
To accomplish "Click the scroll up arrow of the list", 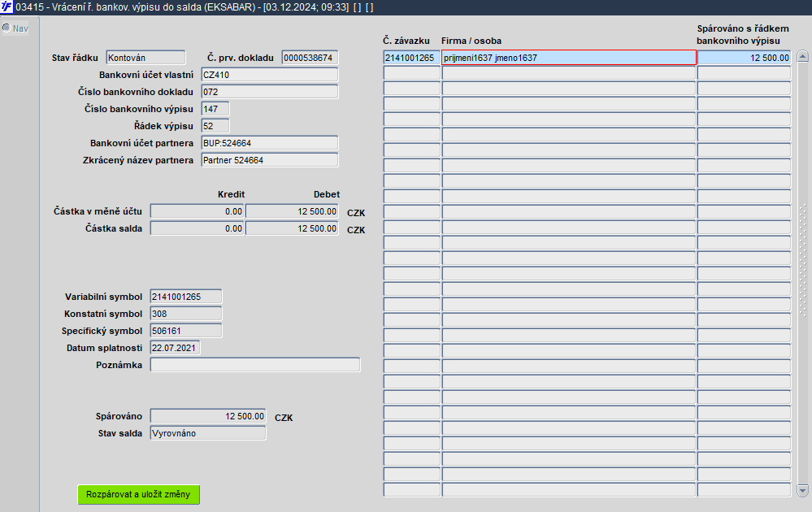I will point(803,56).
